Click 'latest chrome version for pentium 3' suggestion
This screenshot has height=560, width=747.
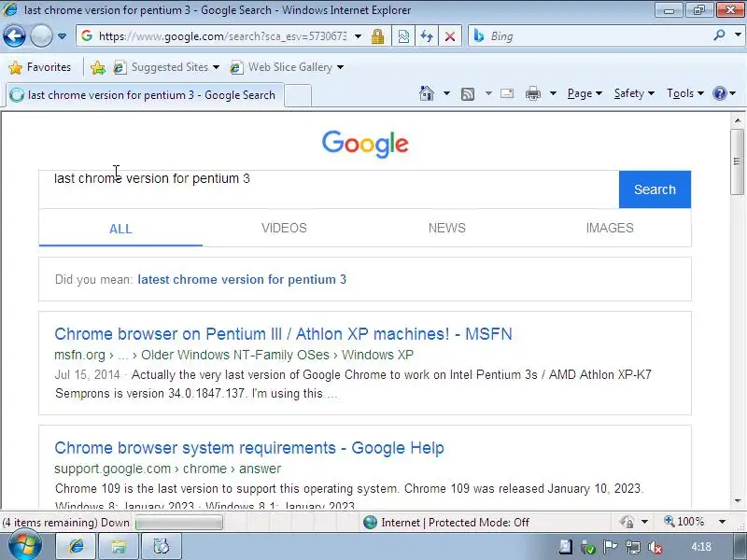(242, 279)
